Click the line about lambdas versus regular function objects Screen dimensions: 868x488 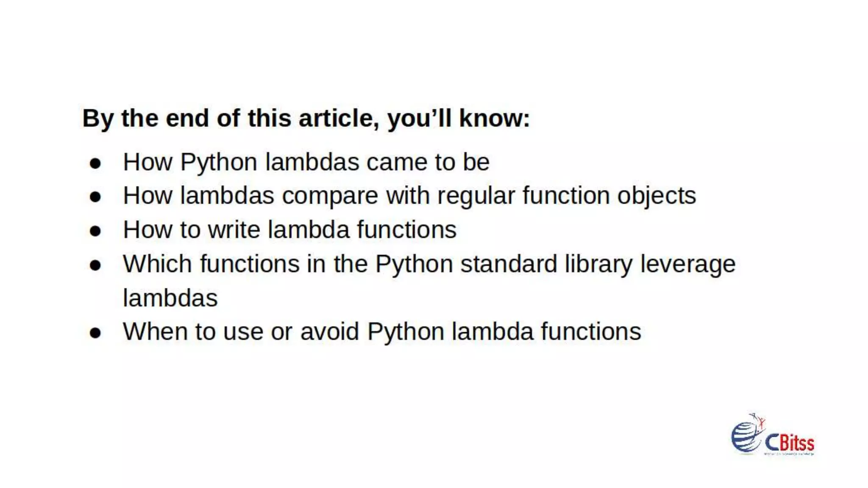[409, 196]
